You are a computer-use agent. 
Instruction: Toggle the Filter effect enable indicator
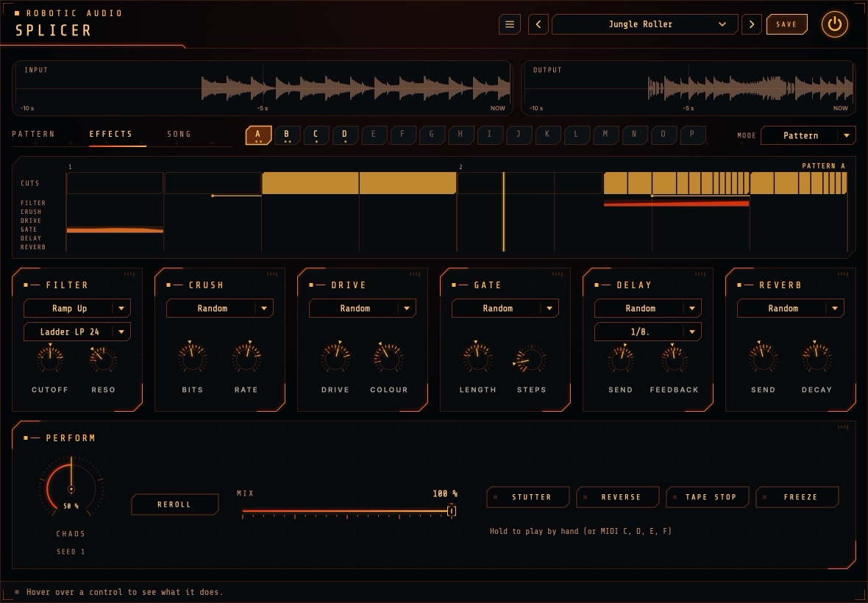click(x=26, y=285)
